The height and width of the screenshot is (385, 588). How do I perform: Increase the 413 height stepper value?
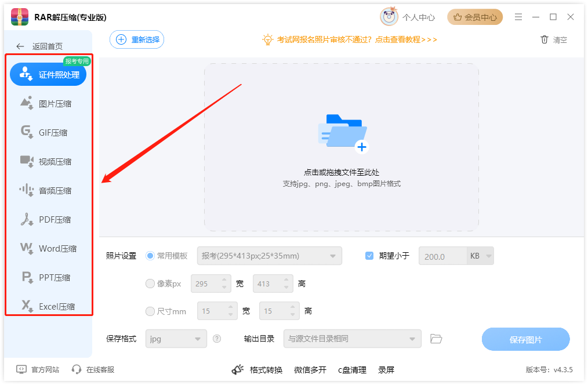point(287,280)
